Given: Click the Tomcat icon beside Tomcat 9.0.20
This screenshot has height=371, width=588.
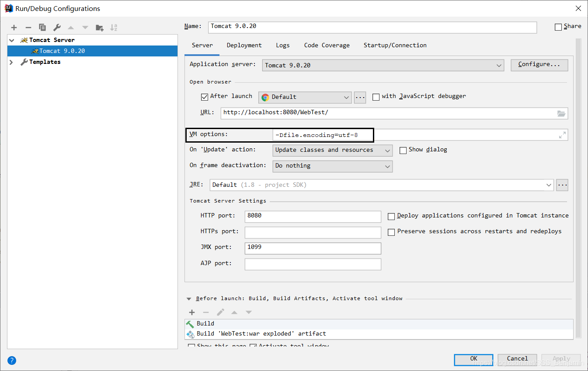Looking at the screenshot, I should click(x=35, y=51).
